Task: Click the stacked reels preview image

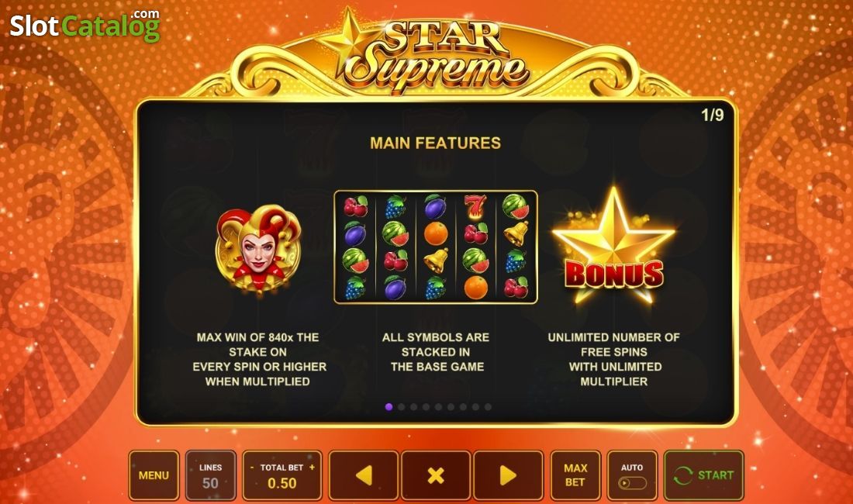Action: 436,247
